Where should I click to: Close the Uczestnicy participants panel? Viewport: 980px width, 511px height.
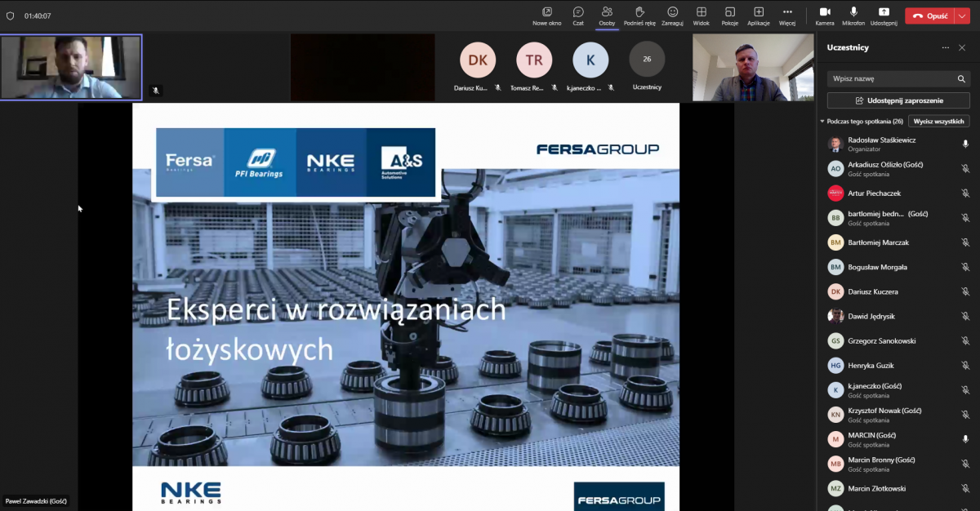point(962,47)
